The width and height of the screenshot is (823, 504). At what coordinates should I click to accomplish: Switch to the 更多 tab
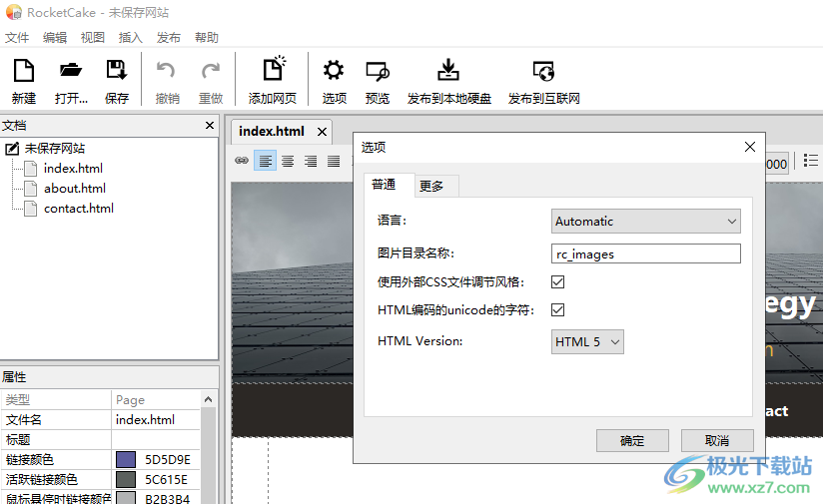(x=436, y=187)
